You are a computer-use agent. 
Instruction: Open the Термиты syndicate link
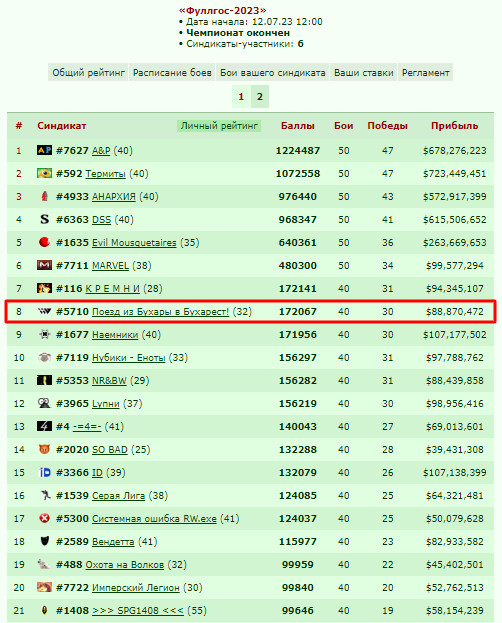(105, 174)
